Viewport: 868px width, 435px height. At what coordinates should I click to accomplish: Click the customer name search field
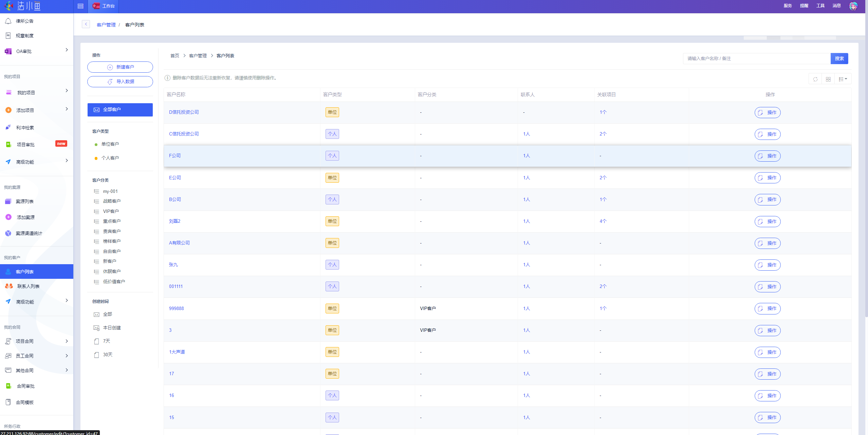pos(757,58)
